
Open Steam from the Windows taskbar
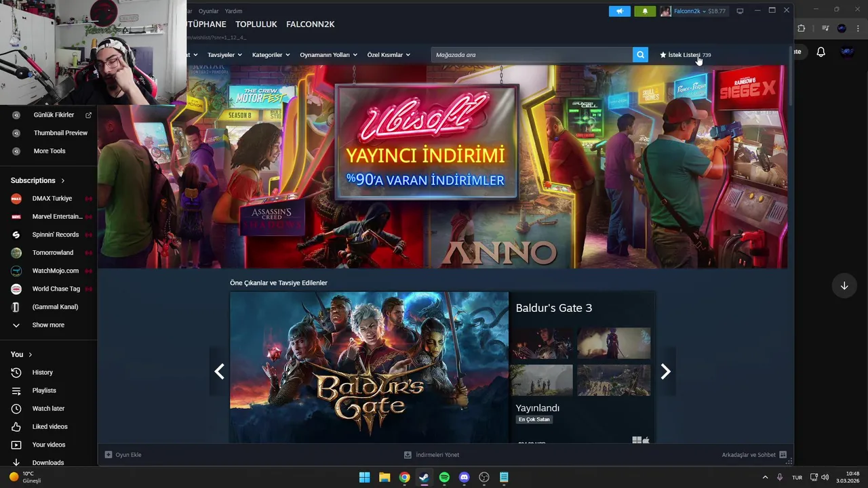point(424,477)
